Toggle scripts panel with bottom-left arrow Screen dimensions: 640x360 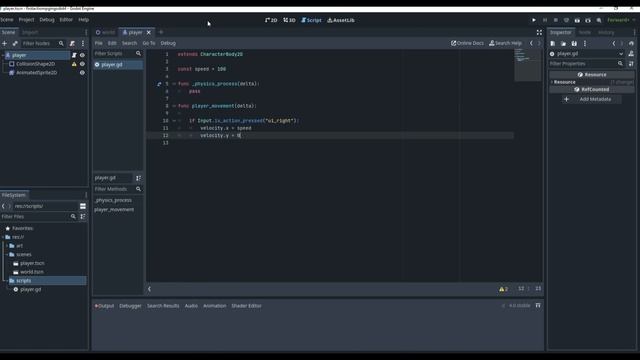pos(149,289)
